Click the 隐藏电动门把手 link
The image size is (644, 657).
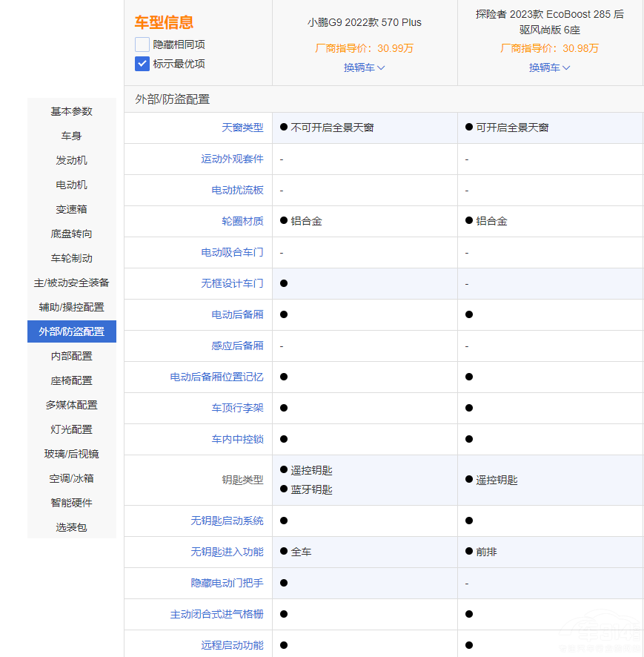(227, 583)
